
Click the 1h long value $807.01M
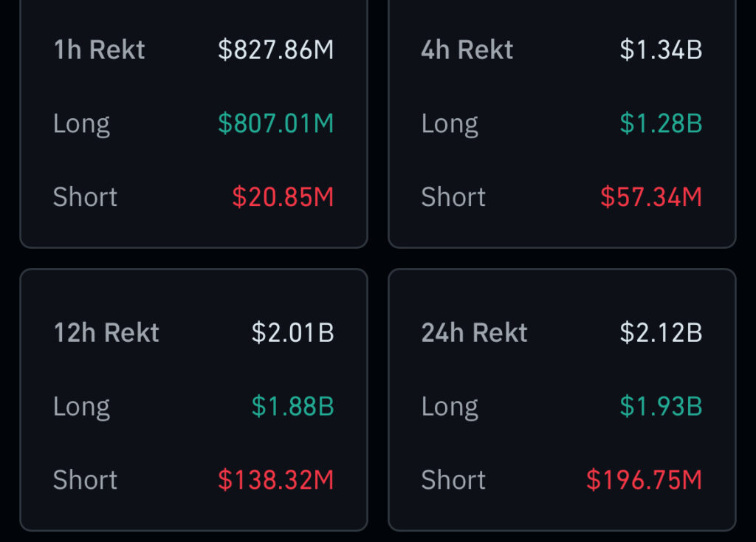coord(275,123)
